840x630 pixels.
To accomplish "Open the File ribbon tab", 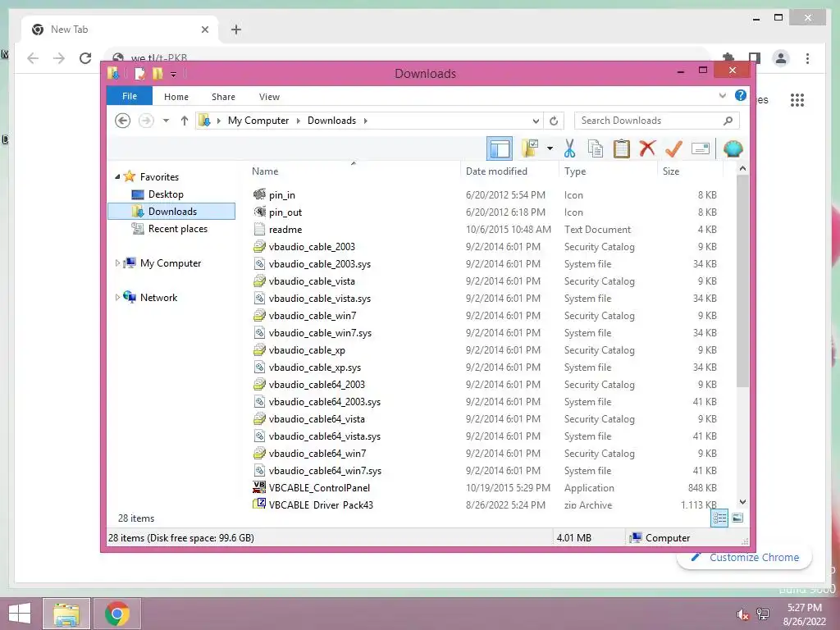I will click(130, 97).
